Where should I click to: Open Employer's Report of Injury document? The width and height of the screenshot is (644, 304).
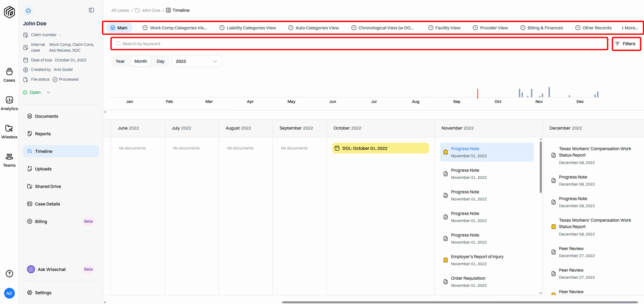[487, 260]
